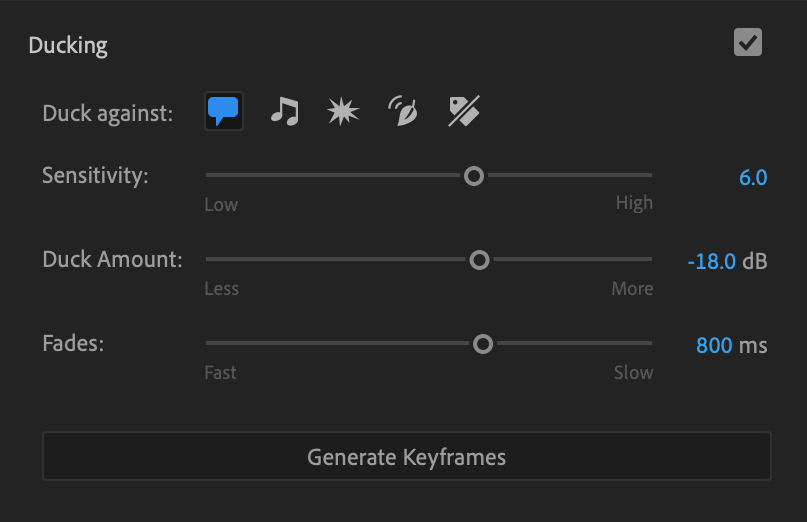This screenshot has height=522, width=807.
Task: Click the Fades slider handle
Action: [483, 344]
